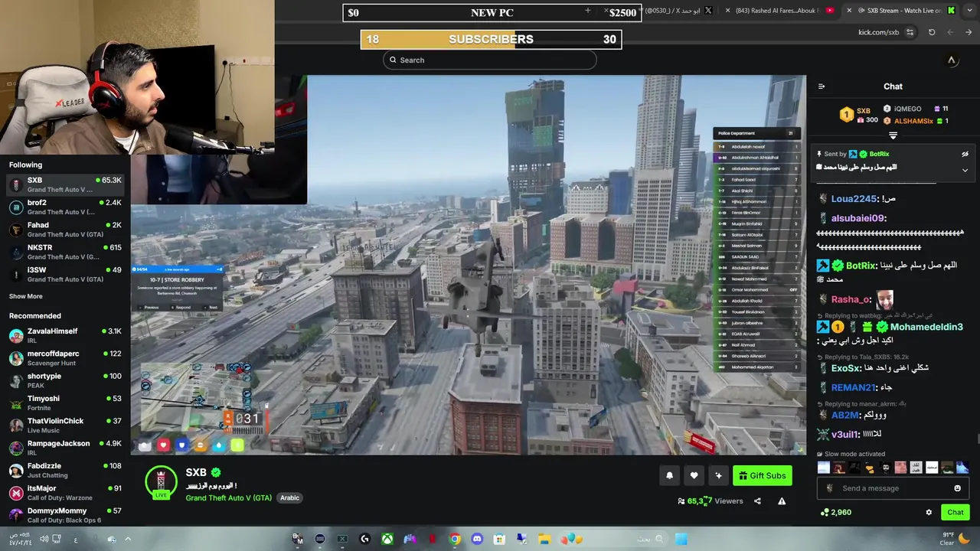The height and width of the screenshot is (551, 980).
Task: Open emoji picker in message box
Action: [957, 488]
